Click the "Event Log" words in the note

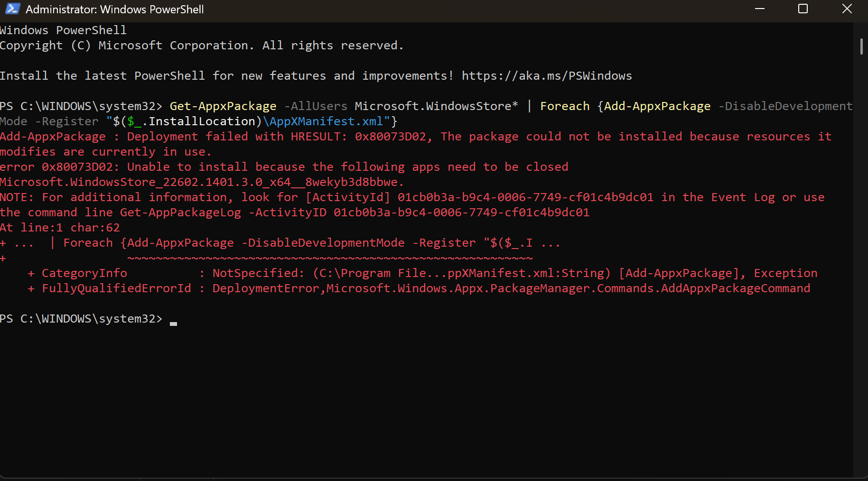(743, 197)
